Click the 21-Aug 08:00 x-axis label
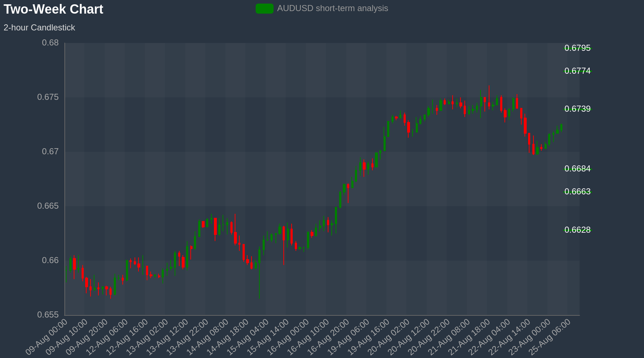Screen dimensions: 644x358 (449, 337)
